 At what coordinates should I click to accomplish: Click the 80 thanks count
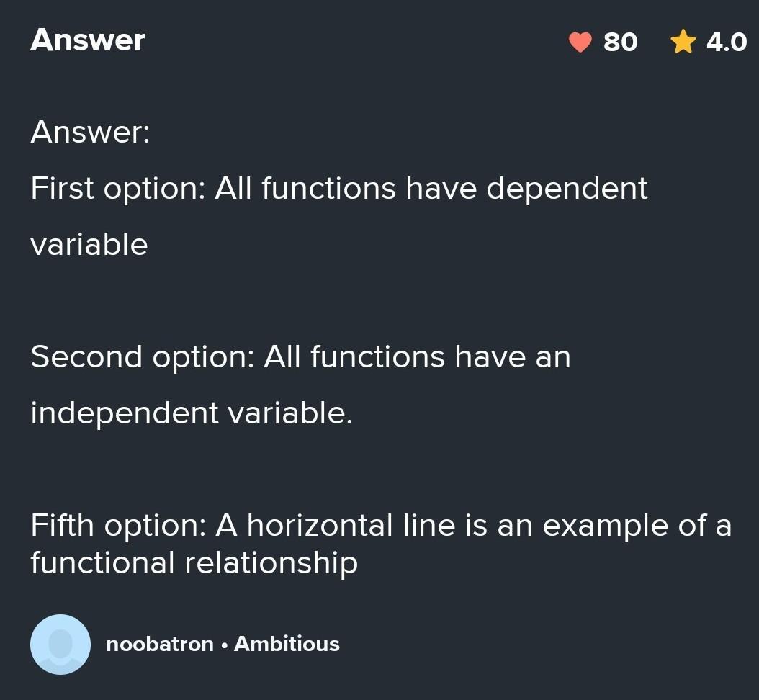620,42
